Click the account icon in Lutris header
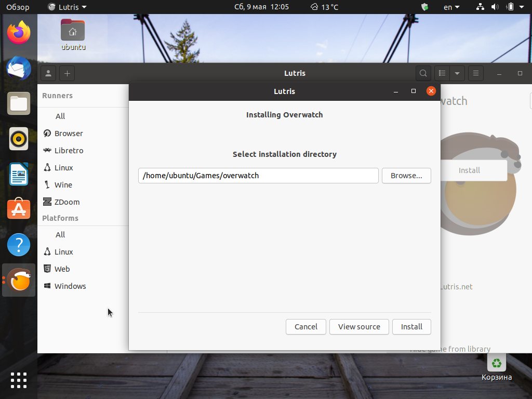 click(48, 73)
